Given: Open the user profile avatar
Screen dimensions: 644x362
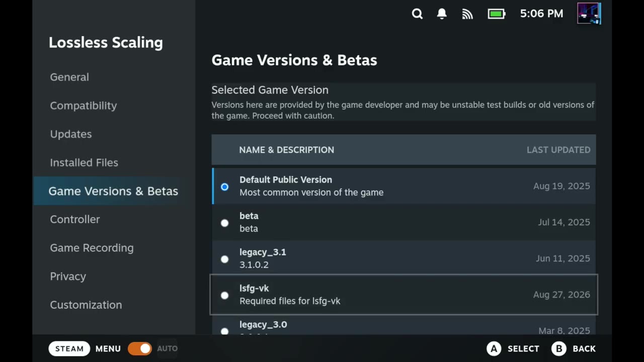Looking at the screenshot, I should 589,14.
